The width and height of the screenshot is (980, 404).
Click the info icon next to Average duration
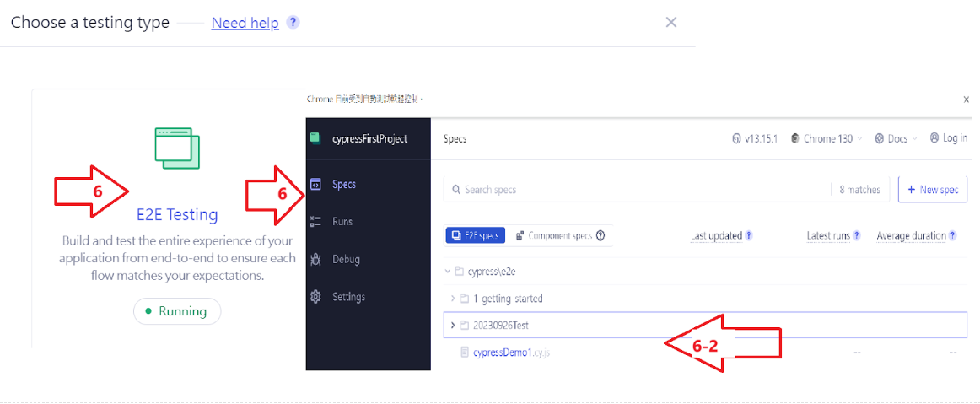point(952,236)
